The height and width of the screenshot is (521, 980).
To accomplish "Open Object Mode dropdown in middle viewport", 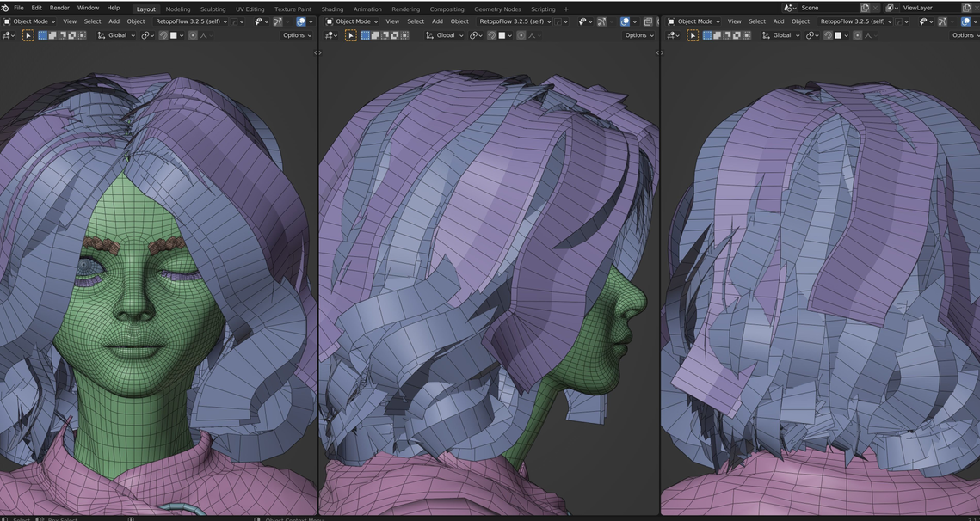I will click(353, 21).
